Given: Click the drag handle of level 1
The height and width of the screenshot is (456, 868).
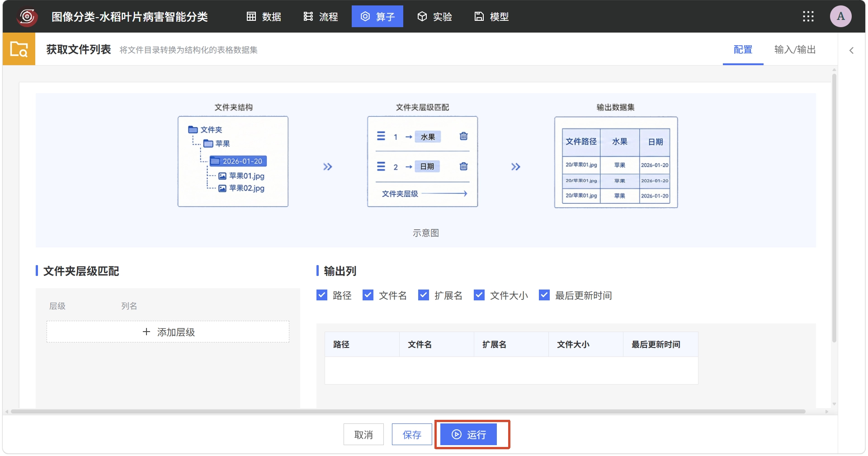Looking at the screenshot, I should [x=381, y=136].
